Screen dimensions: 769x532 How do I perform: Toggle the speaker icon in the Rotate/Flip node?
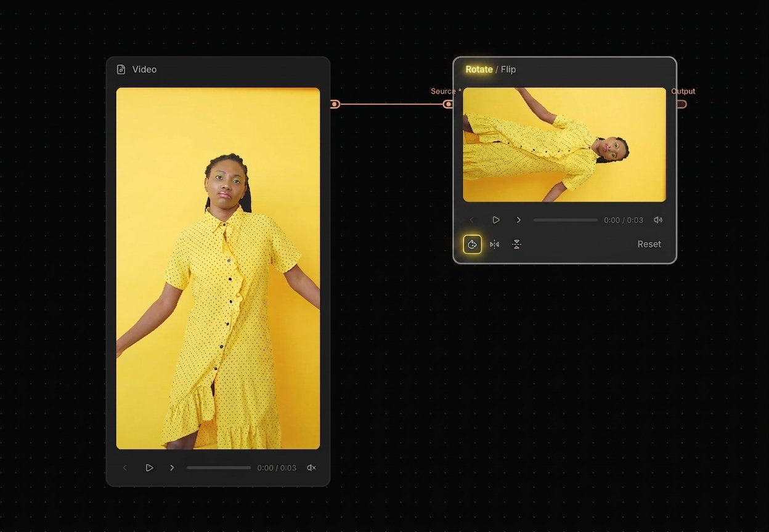coord(658,220)
